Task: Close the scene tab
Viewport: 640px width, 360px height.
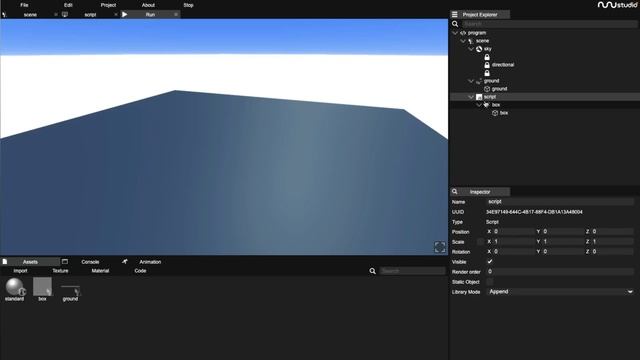Action: coord(56,15)
